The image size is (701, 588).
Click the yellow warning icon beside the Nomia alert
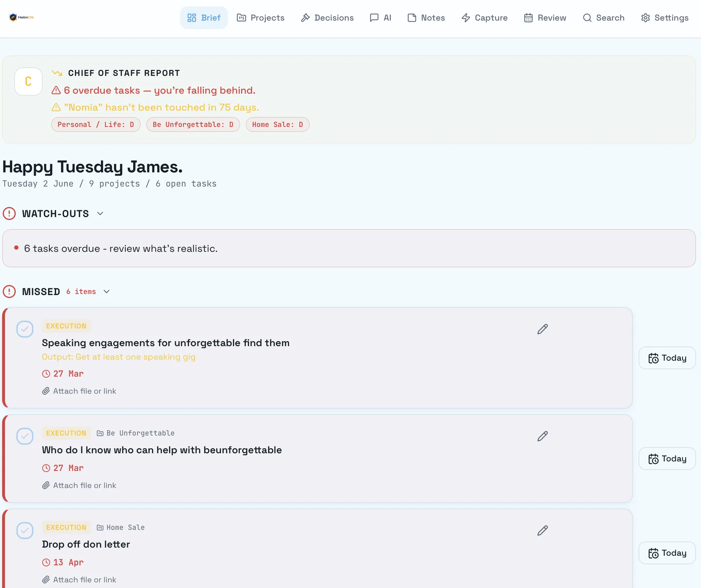56,107
